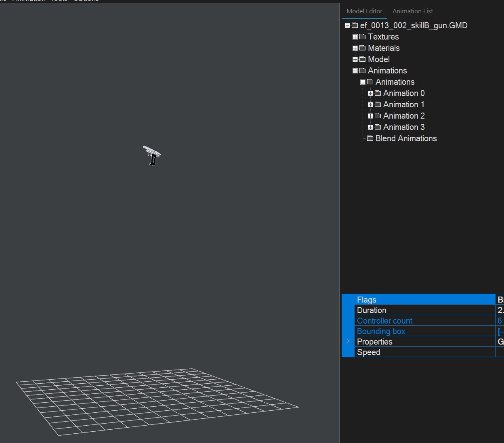Image resolution: width=504 pixels, height=443 pixels.
Task: Expand Animation 2 in the tree
Action: 370,116
